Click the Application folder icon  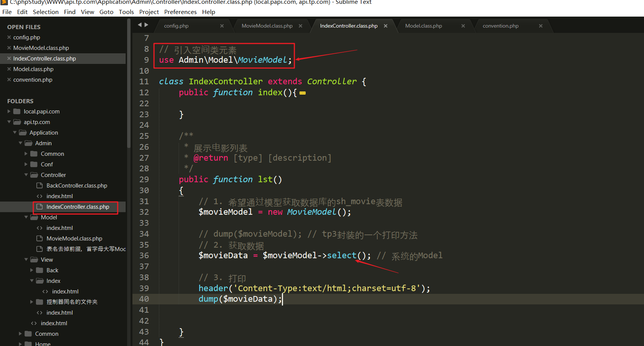(x=23, y=133)
